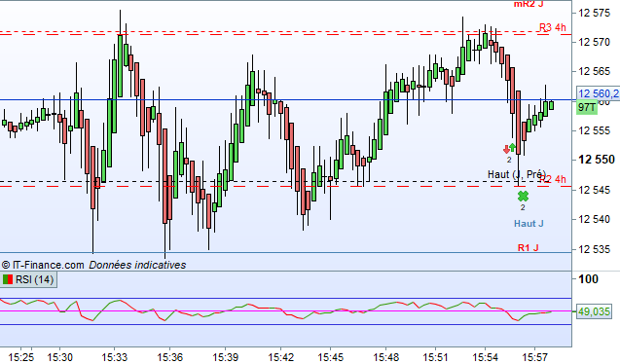Click the 12 545 price axis label
The height and width of the screenshot is (364, 620).
594,190
